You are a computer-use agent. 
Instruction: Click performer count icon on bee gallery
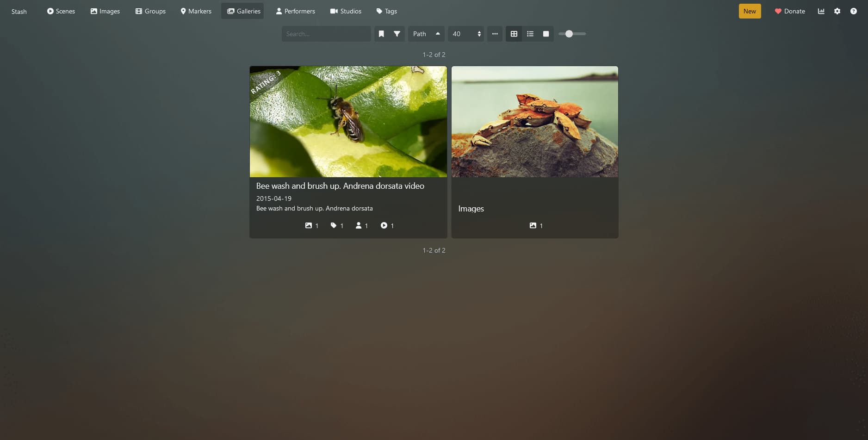[x=362, y=226]
